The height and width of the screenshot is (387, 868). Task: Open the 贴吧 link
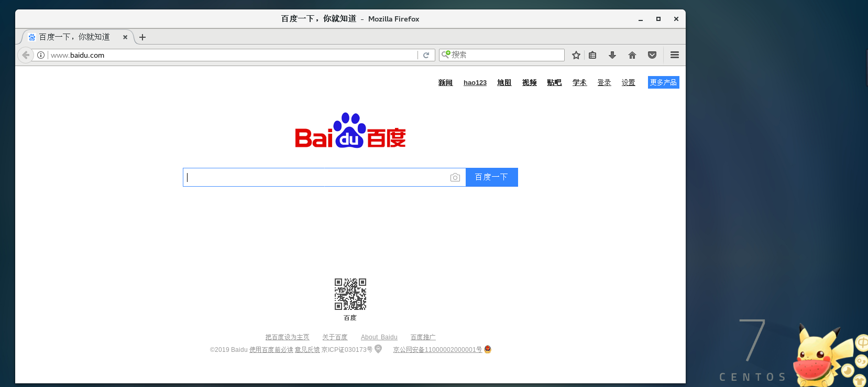[x=554, y=83]
